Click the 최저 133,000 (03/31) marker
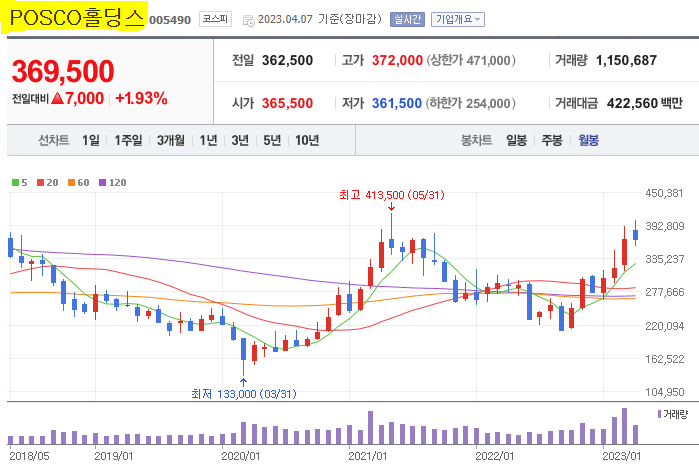 pyautogui.click(x=243, y=394)
